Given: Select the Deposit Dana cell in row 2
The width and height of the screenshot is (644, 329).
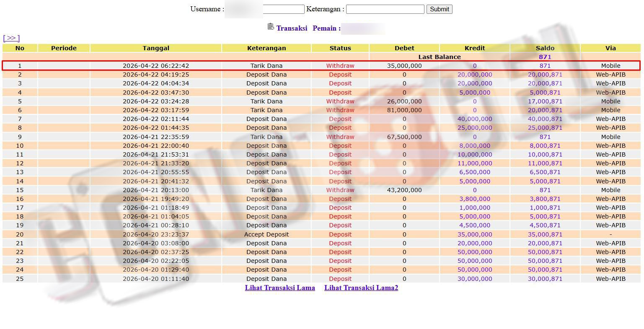Looking at the screenshot, I should (x=266, y=75).
